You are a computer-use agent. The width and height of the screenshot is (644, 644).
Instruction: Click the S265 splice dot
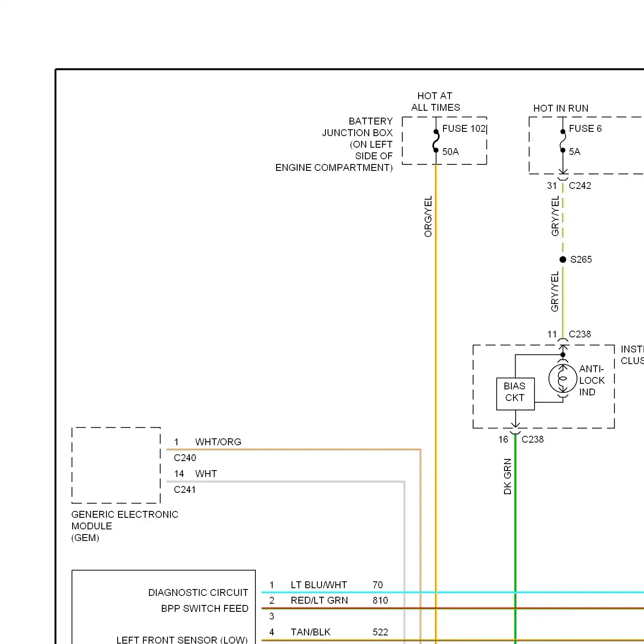pos(563,259)
